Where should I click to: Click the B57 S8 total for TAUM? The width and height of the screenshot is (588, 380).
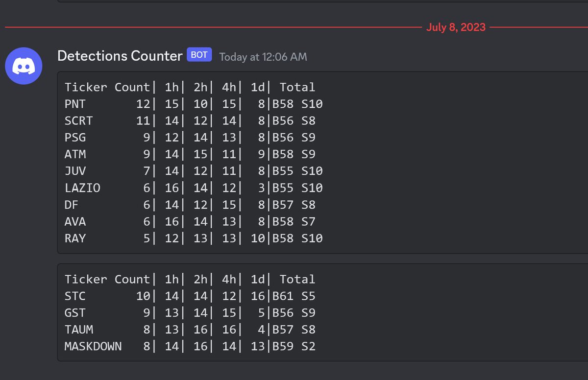click(x=294, y=330)
